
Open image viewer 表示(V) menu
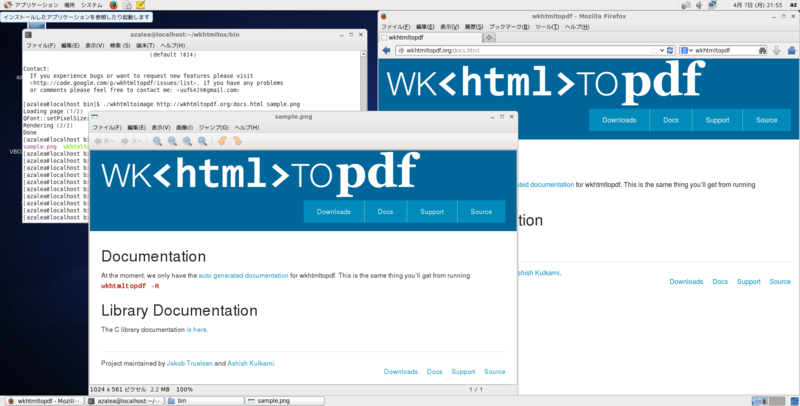click(161, 128)
